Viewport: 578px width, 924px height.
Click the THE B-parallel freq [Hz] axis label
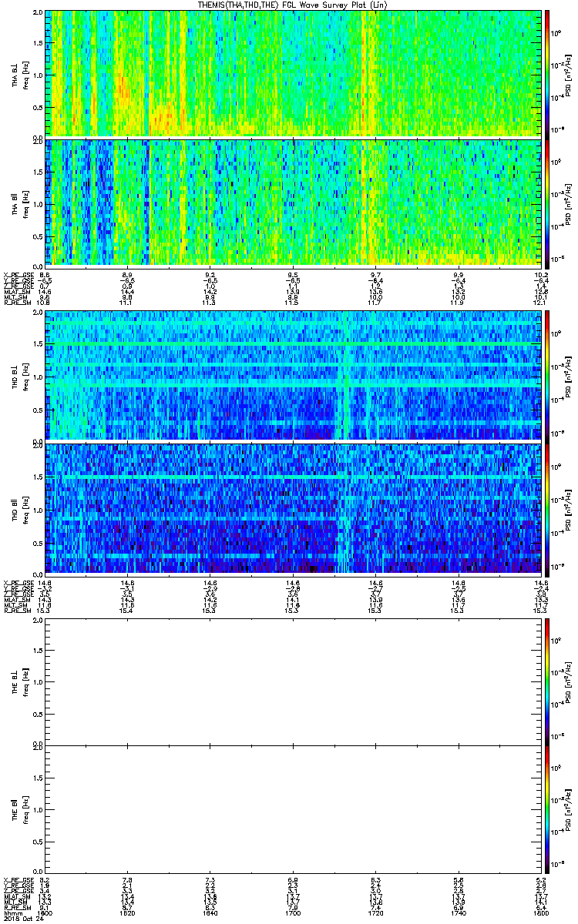[25, 810]
